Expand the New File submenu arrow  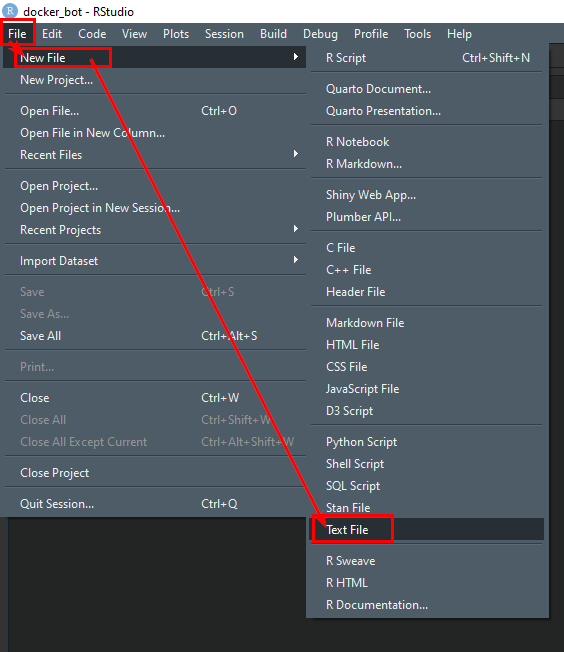(296, 57)
